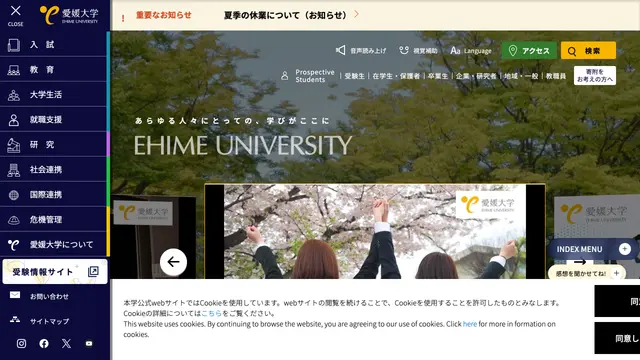Click the green アクセス button

click(x=529, y=51)
